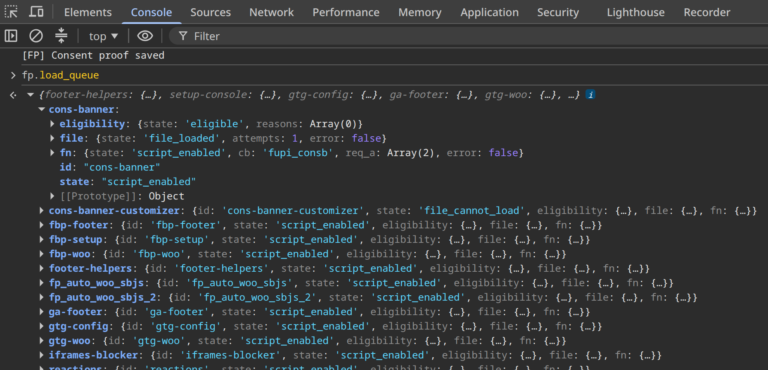Select the state "script_enabled" value under cons-banner
The width and height of the screenshot is (768, 370).
149,182
